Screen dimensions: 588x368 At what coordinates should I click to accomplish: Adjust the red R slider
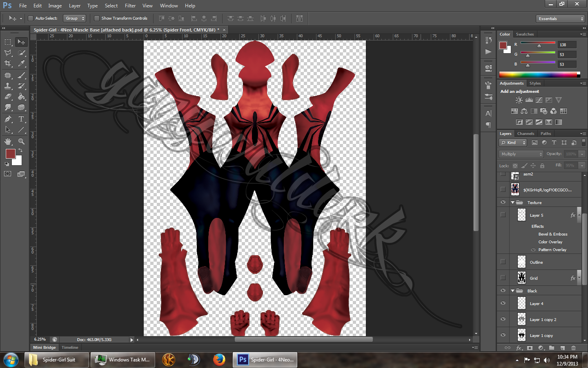[x=539, y=46]
